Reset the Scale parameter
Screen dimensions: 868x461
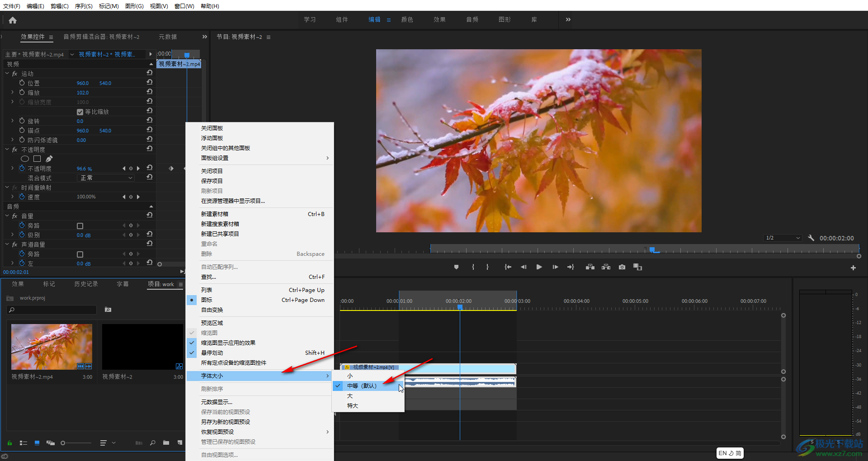click(x=150, y=92)
